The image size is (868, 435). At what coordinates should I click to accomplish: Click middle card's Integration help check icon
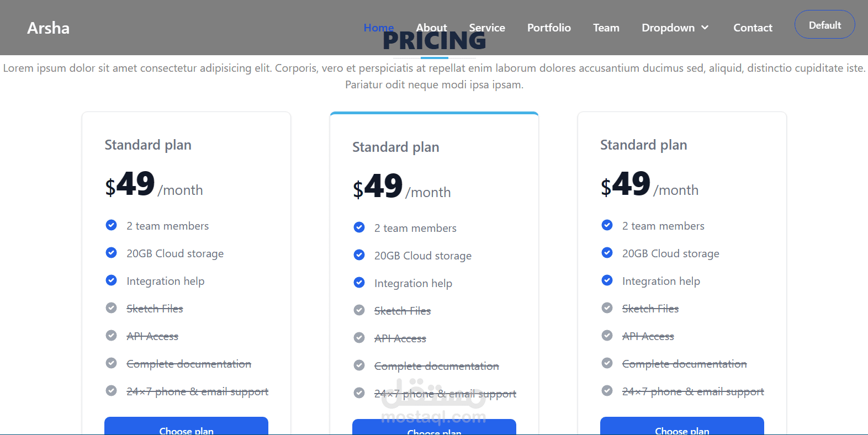359,283
